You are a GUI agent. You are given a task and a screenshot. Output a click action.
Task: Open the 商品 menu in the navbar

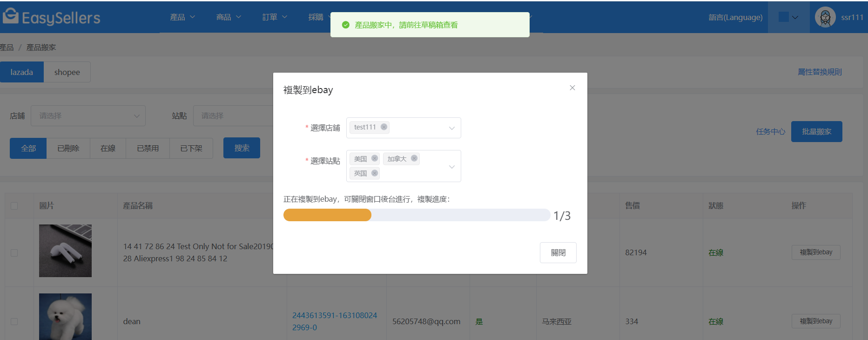pos(229,17)
